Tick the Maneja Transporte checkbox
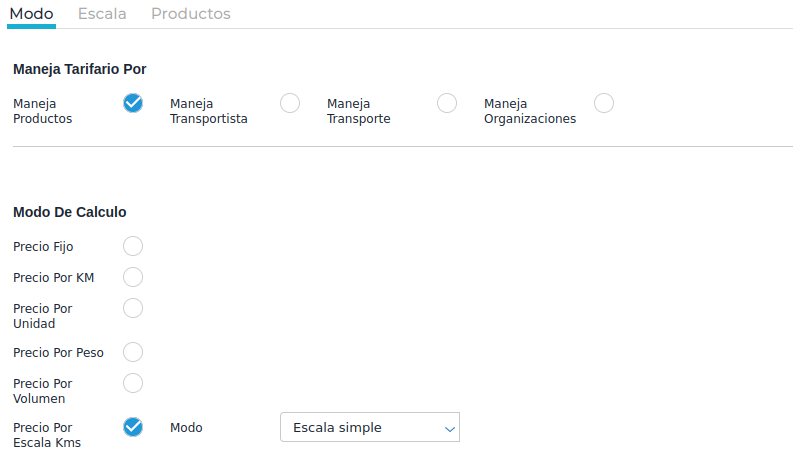793x452 pixels. (x=447, y=103)
